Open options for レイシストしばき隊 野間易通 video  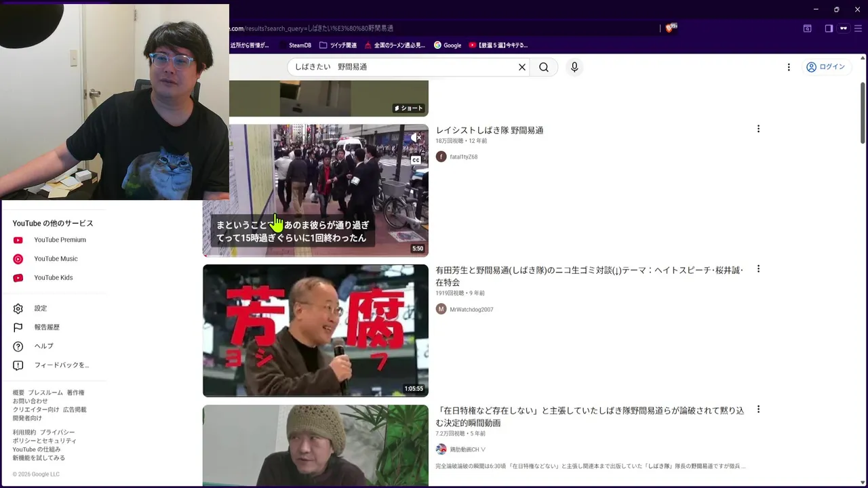(x=758, y=129)
